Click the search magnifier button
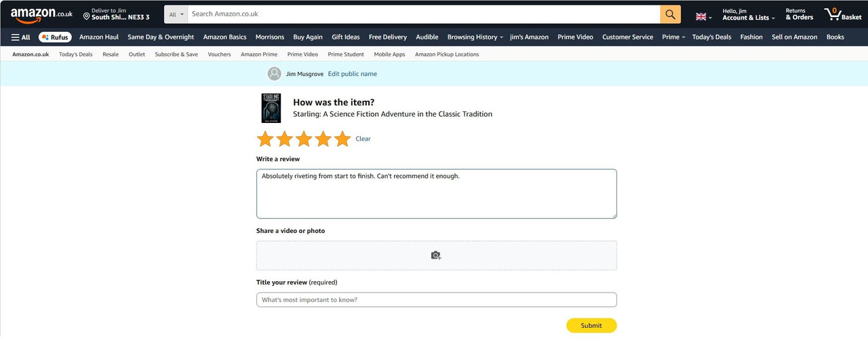This screenshot has height=349, width=868. click(670, 14)
